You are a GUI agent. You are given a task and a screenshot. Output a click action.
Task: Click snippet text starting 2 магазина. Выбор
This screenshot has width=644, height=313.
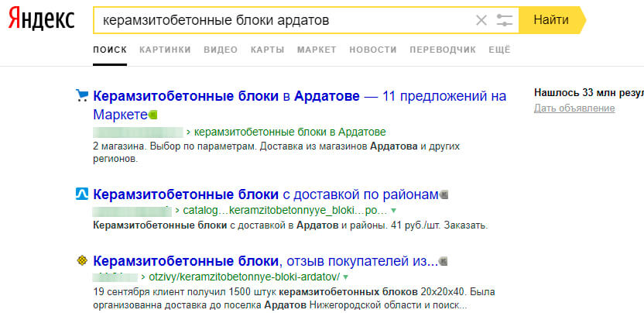point(276,153)
